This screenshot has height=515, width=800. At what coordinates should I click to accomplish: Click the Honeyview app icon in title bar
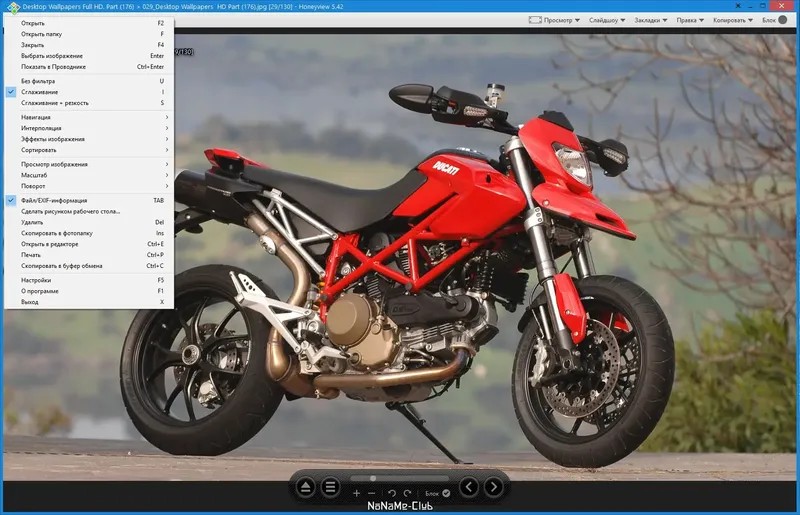tap(13, 7)
